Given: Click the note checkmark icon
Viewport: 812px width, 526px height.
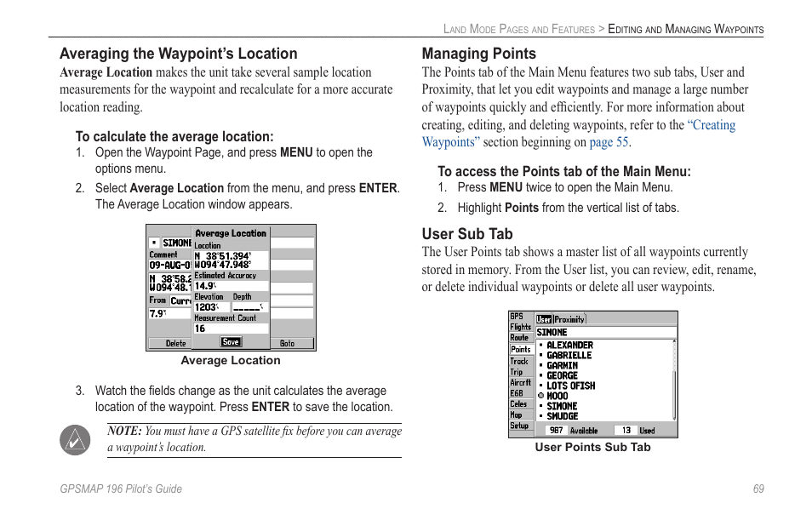Looking at the screenshot, I should point(75,440).
